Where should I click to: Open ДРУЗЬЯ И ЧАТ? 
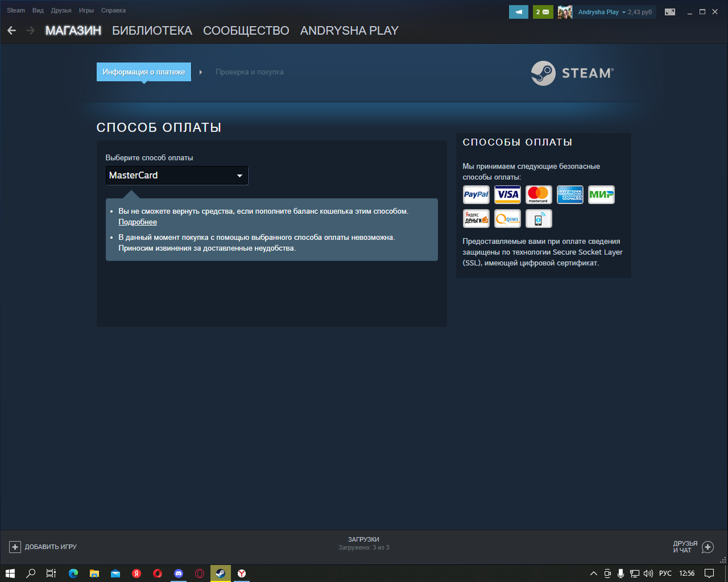(x=693, y=547)
